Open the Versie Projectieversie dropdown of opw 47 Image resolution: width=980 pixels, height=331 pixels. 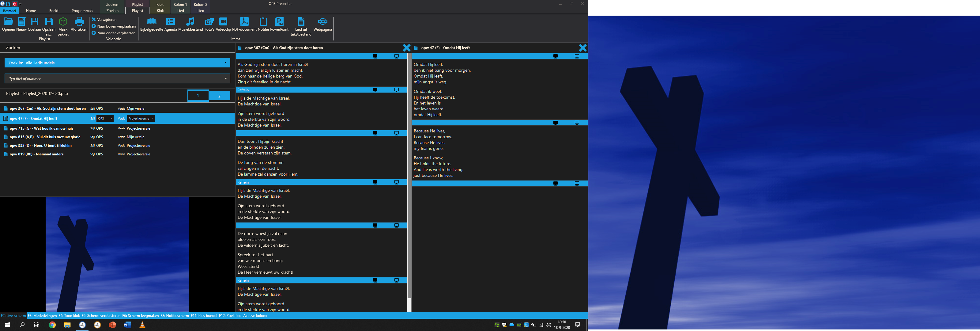coord(141,119)
